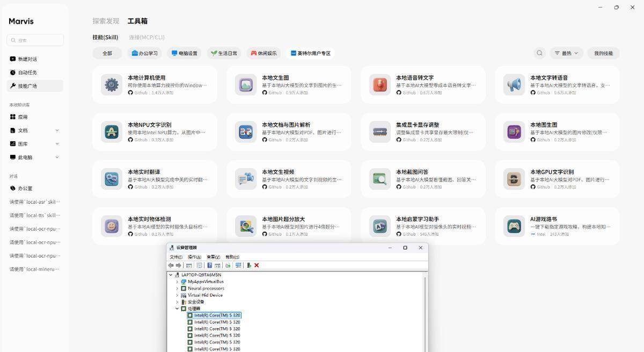Open the 最热 sort dropdown
The height and width of the screenshot is (352, 644).
(x=566, y=53)
